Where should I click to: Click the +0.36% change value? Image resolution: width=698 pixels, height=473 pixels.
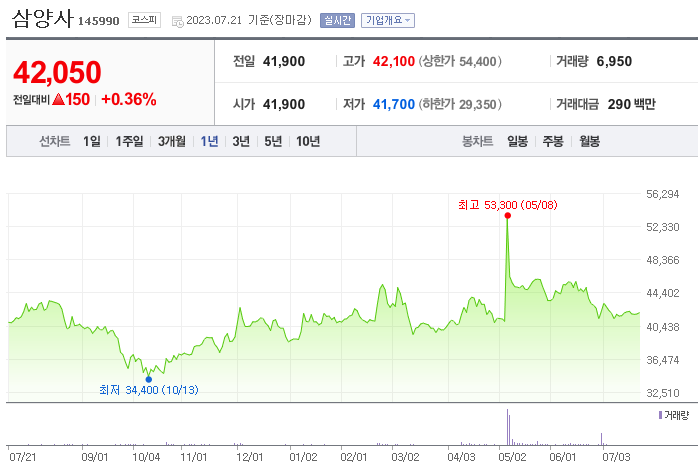click(129, 99)
